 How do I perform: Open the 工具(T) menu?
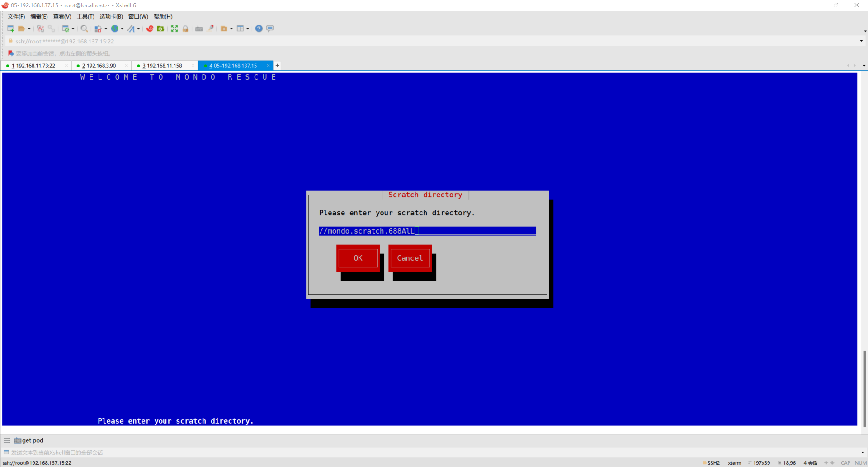coord(85,17)
